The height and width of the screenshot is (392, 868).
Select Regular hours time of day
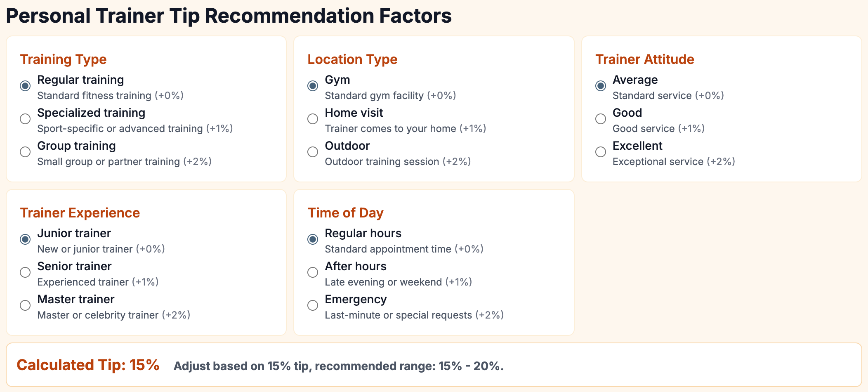pos(313,239)
